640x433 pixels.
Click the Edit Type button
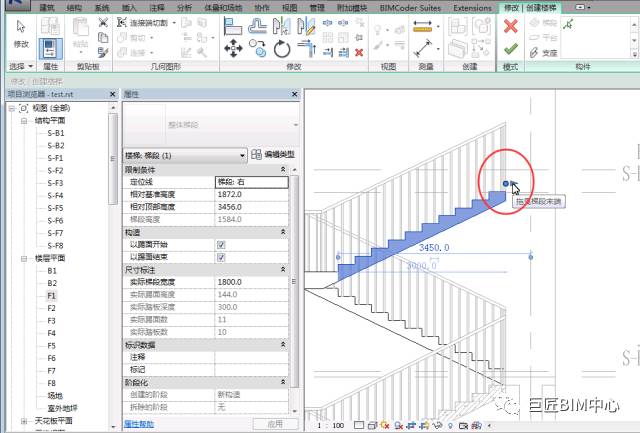pyautogui.click(x=273, y=154)
